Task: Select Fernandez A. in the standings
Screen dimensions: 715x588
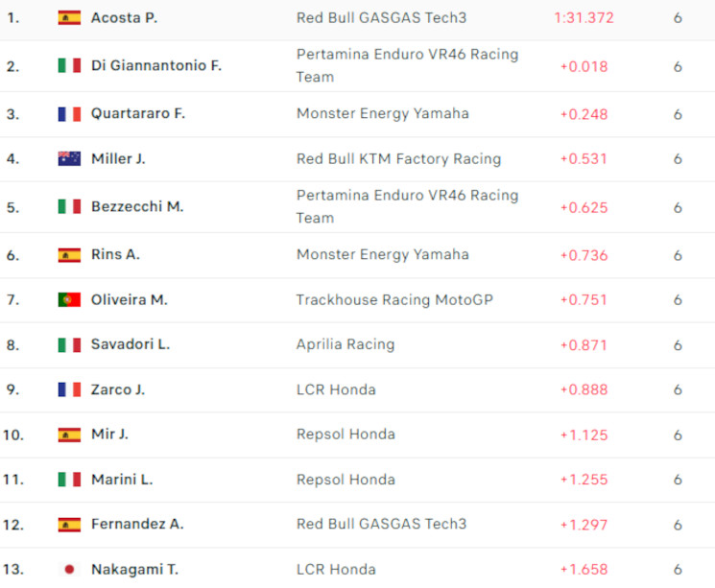Action: tap(137, 524)
